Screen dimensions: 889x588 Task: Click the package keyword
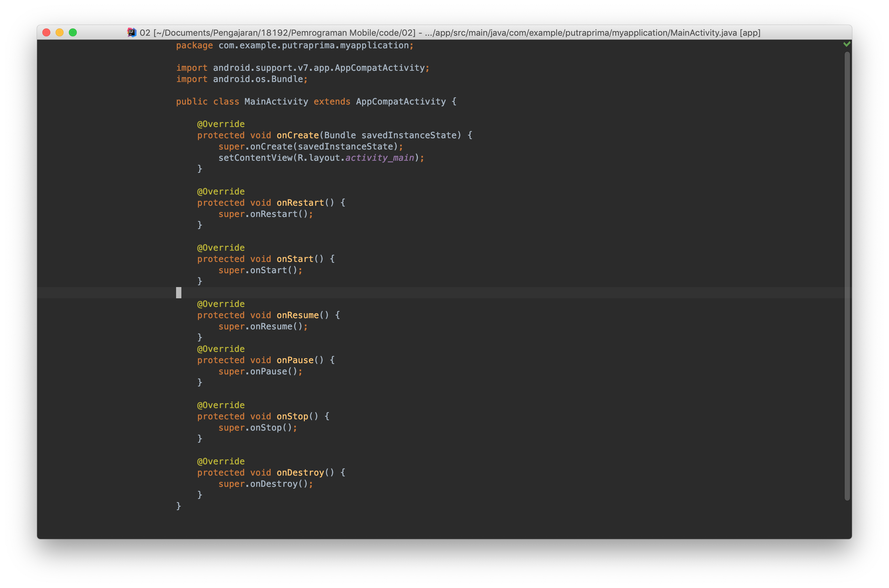coord(194,45)
